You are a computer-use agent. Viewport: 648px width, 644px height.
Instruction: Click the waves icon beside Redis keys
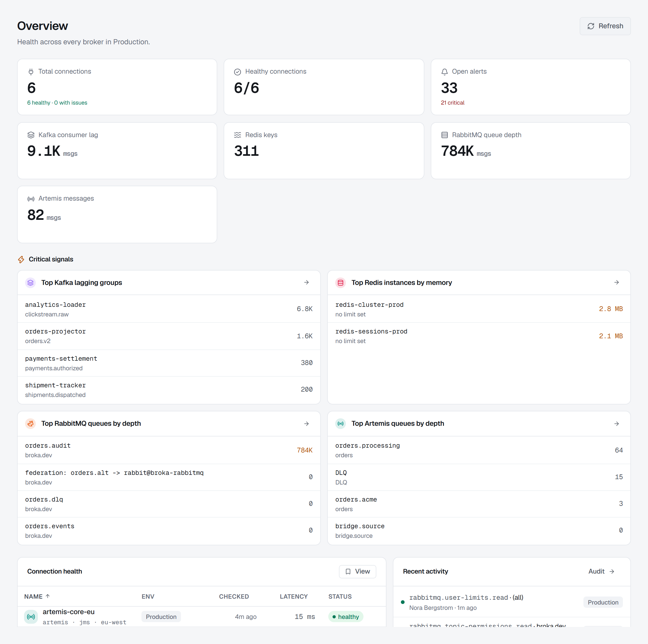tap(238, 135)
